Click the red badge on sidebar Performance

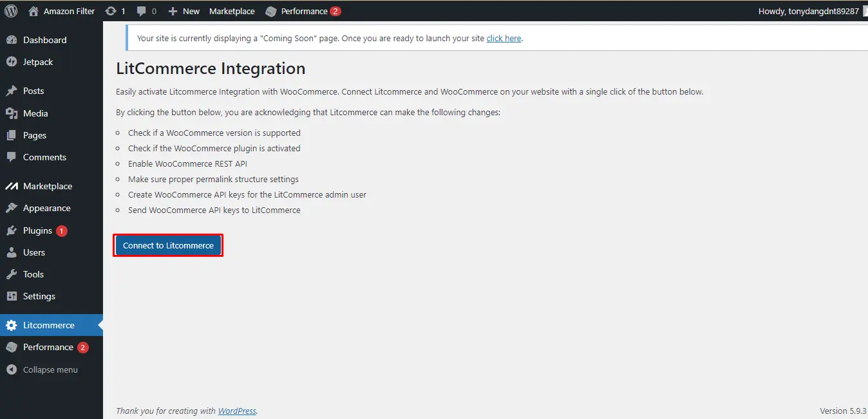tap(83, 348)
